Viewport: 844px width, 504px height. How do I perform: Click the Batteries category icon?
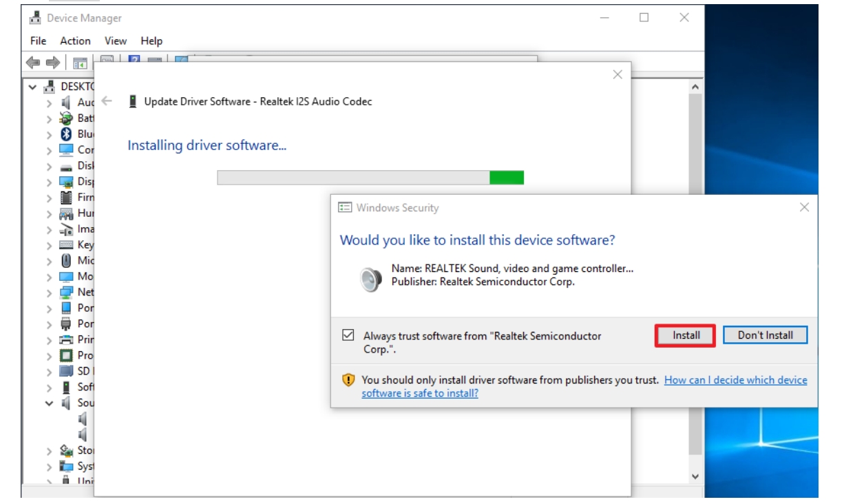coord(67,118)
